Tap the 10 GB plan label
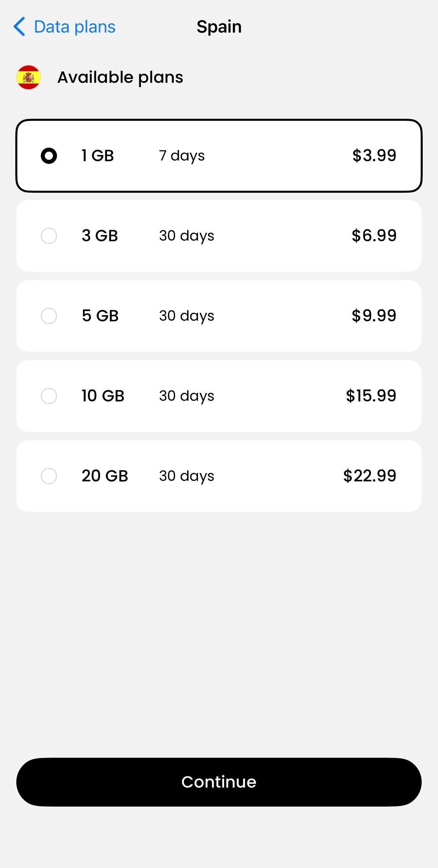 click(x=103, y=396)
